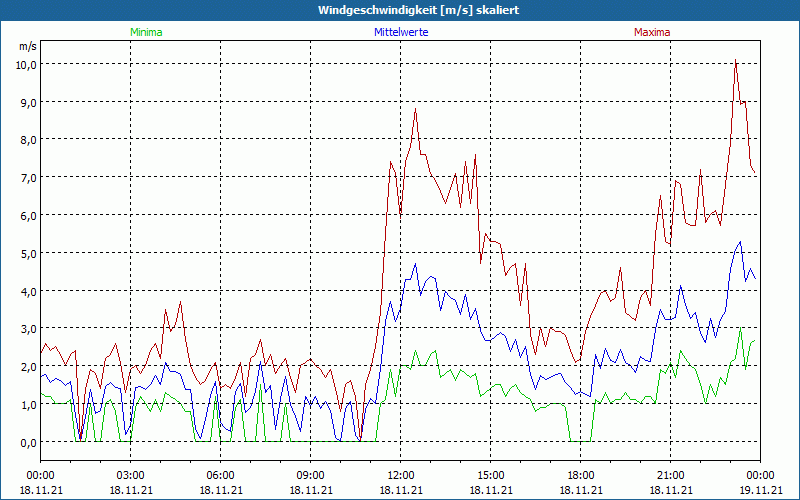This screenshot has width=800, height=500.
Task: Click the 10,0 y-axis value label
Action: click(26, 64)
